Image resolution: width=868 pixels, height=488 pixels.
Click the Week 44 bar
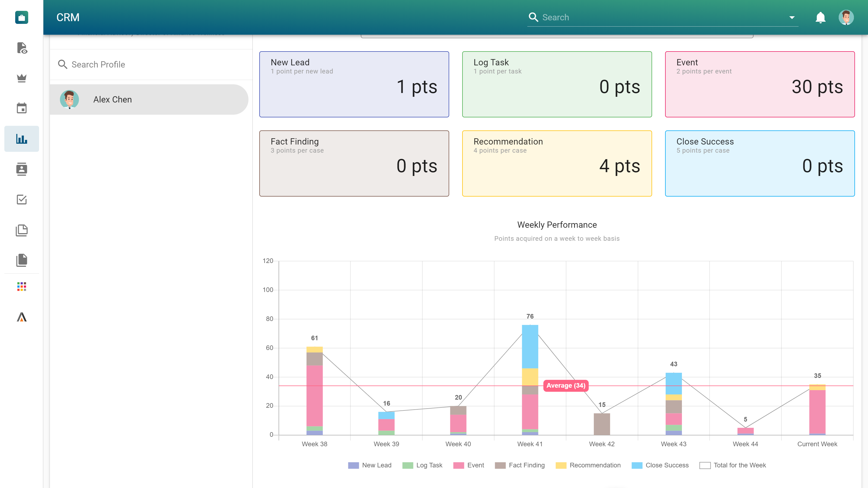pyautogui.click(x=745, y=431)
